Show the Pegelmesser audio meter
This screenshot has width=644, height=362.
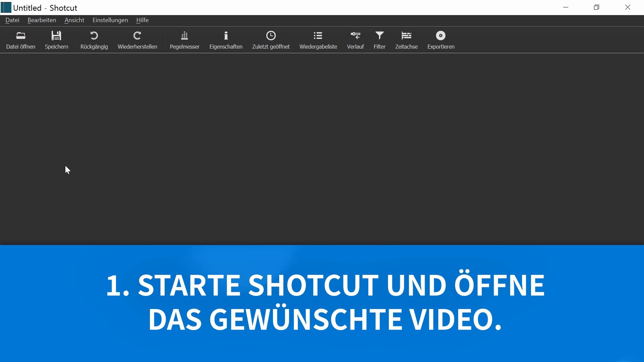tap(184, 40)
